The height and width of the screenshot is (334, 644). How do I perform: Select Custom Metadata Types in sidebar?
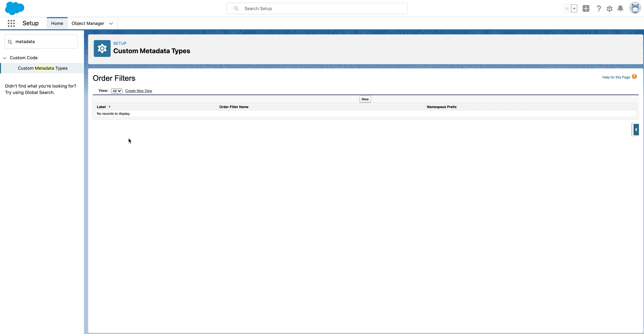(43, 68)
